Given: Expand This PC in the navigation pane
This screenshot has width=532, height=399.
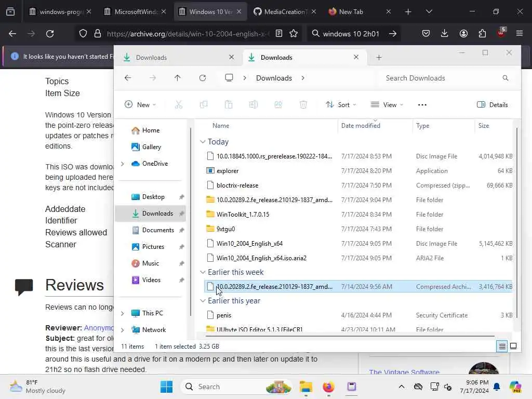Looking at the screenshot, I should pos(123,313).
